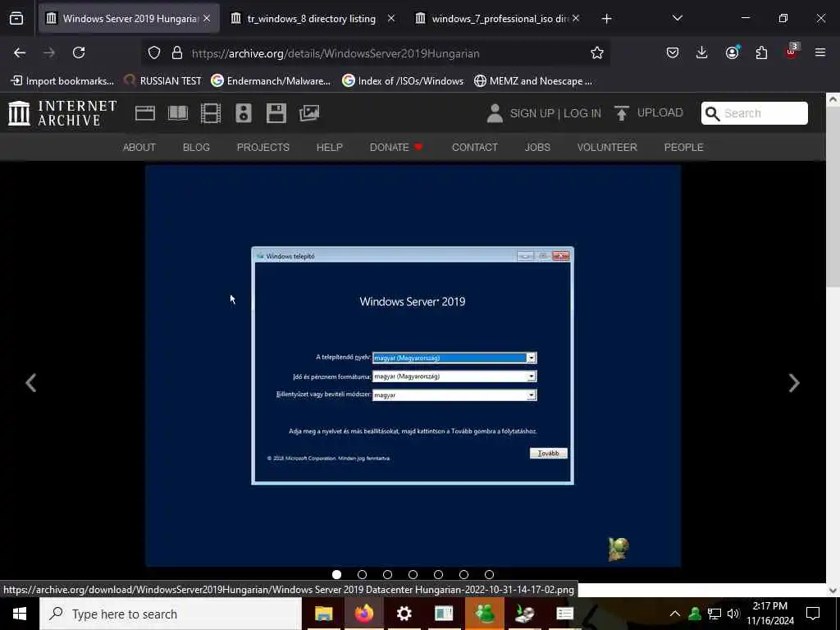Click the LOG IN link

click(x=582, y=113)
